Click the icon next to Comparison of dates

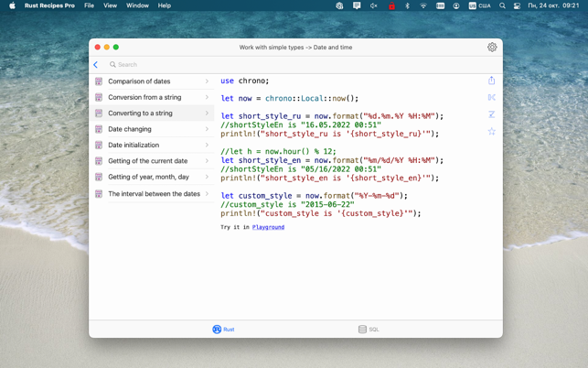click(x=99, y=81)
